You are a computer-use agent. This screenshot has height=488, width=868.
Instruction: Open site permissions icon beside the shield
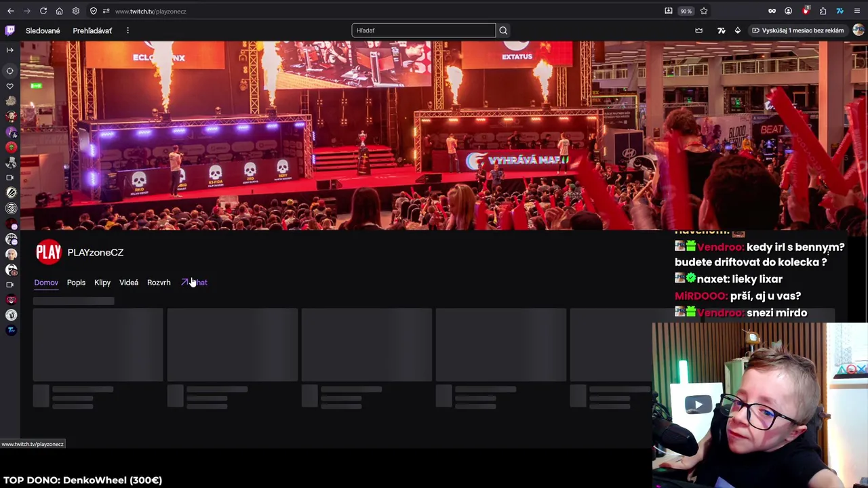tap(106, 11)
